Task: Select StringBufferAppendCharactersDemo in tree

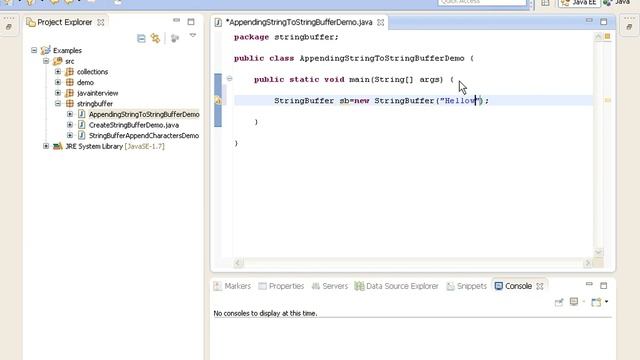Action: (x=144, y=136)
